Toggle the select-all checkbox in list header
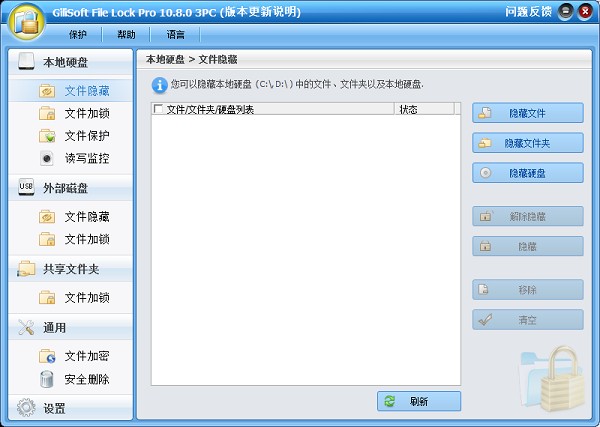 [x=158, y=109]
